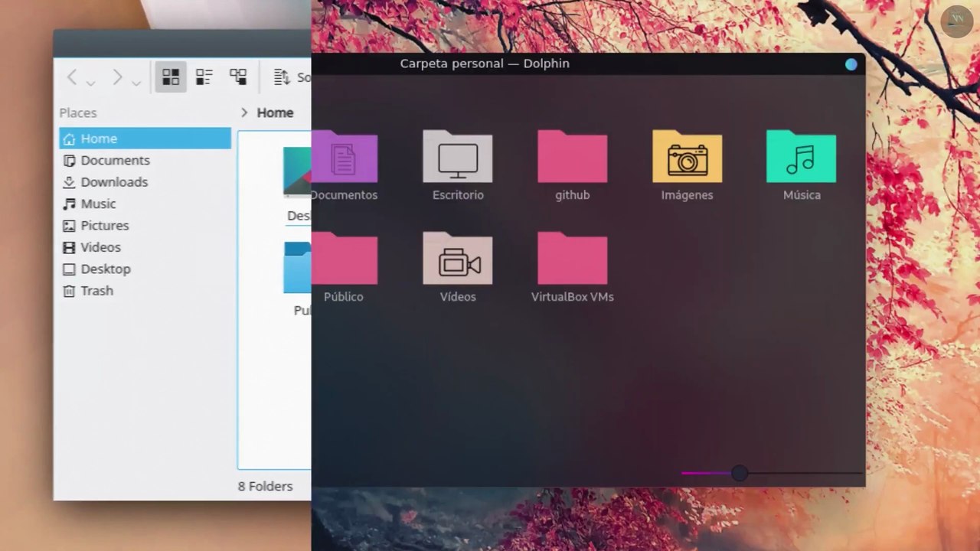Select Escritorio folder icon in dark Dolphin
The image size is (980, 551).
458,156
